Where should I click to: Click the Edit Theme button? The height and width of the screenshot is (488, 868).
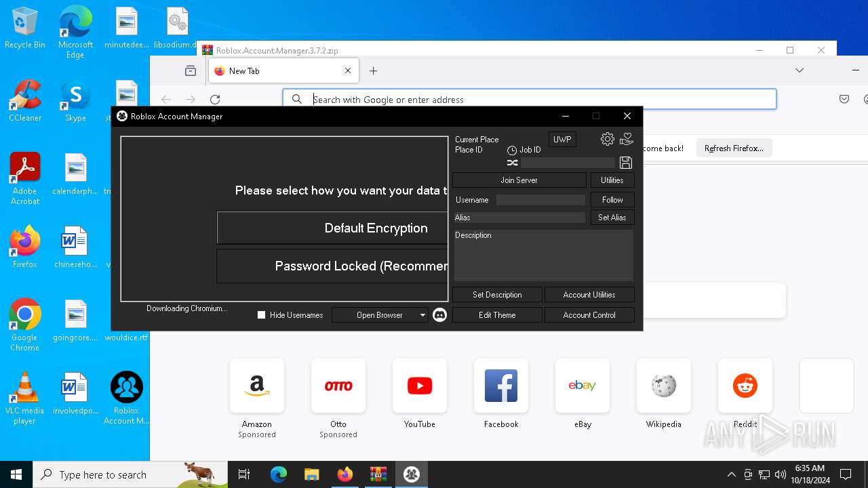click(497, 314)
